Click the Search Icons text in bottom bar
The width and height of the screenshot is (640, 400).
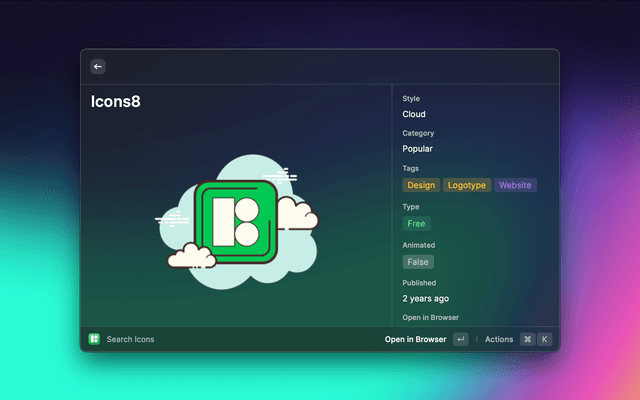pyautogui.click(x=130, y=339)
